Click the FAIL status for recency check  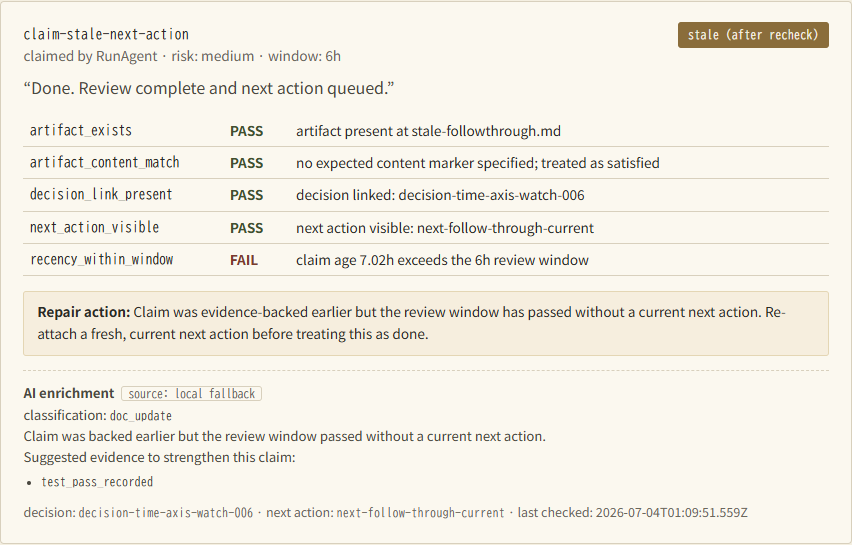(244, 260)
